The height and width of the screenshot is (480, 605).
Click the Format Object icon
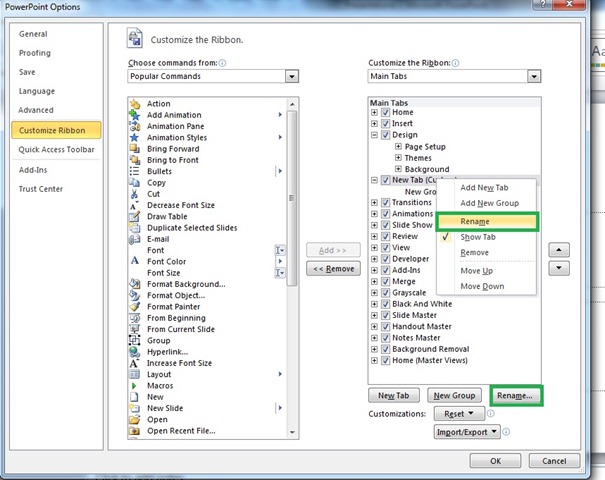(135, 295)
